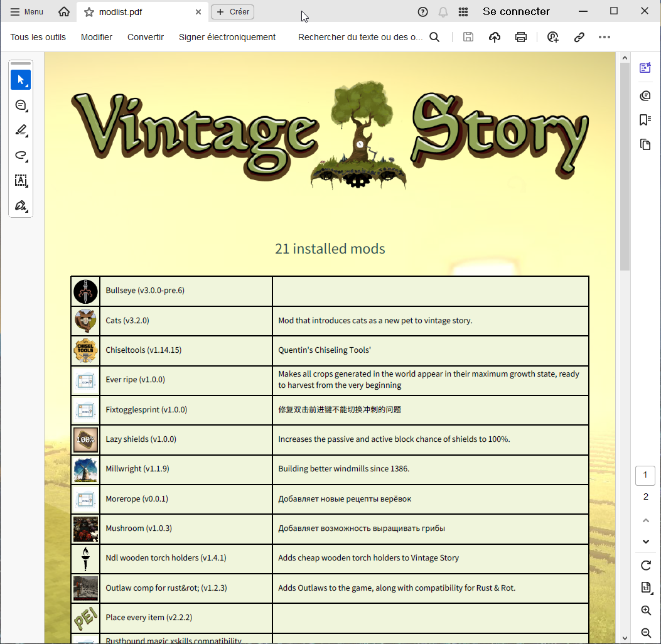661x644 pixels.
Task: Click the upload to cloud icon
Action: [495, 37]
